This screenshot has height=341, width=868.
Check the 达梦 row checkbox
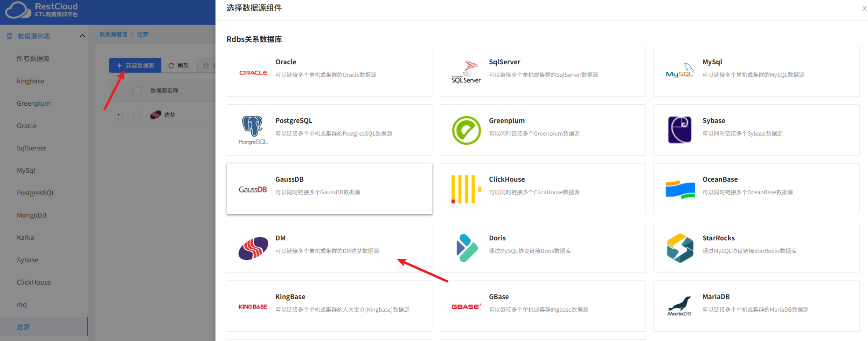pos(137,115)
